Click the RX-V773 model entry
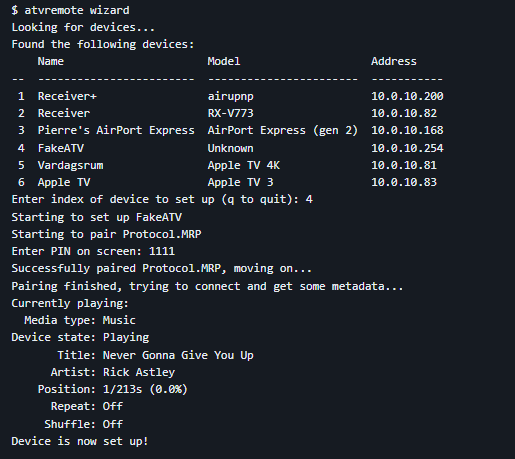This screenshot has height=459, width=515. [x=230, y=113]
